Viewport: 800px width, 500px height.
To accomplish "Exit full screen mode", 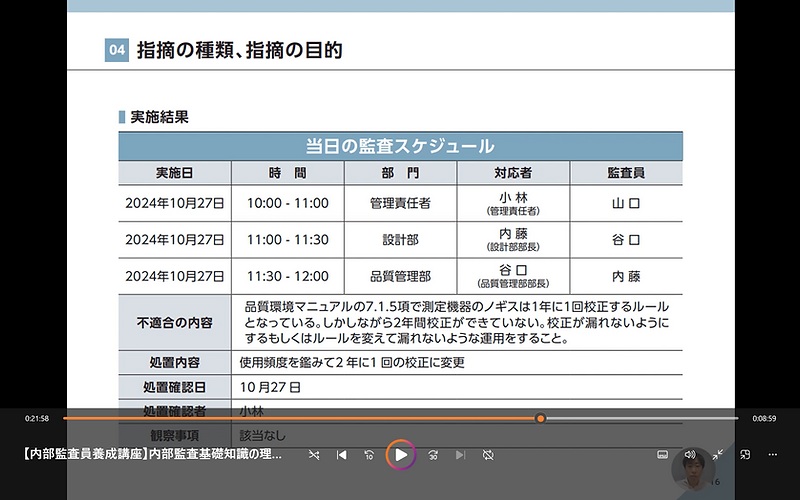I will (x=718, y=455).
